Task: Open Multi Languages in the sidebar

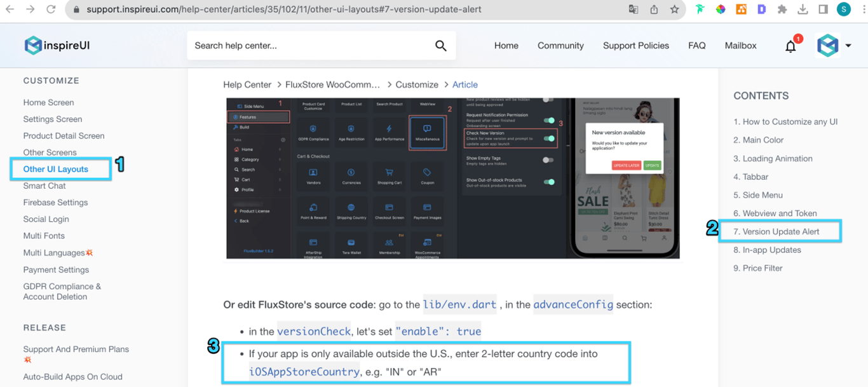Action: pyautogui.click(x=58, y=252)
